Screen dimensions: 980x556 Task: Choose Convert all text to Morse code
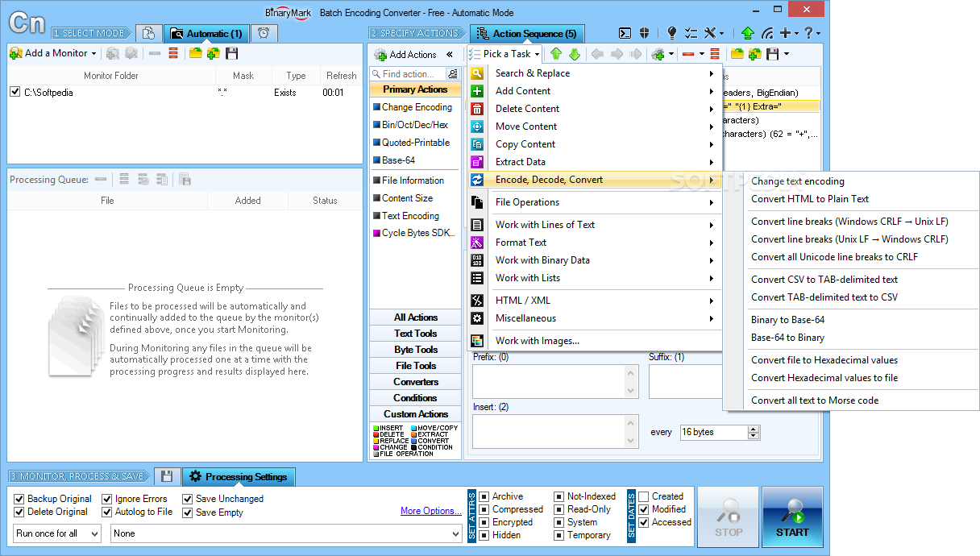815,400
